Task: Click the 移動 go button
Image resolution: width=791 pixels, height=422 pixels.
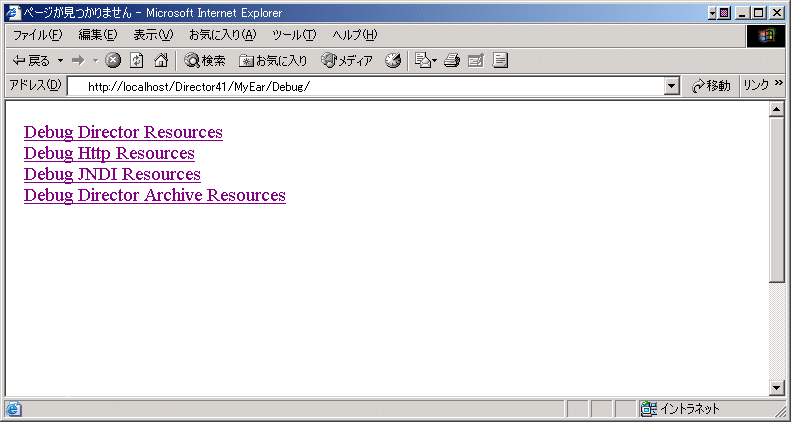Action: (x=710, y=86)
